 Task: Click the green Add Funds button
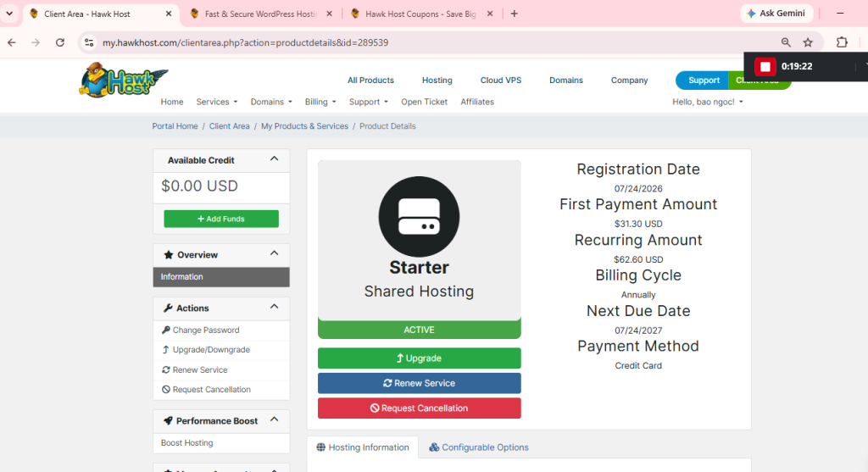pyautogui.click(x=221, y=219)
